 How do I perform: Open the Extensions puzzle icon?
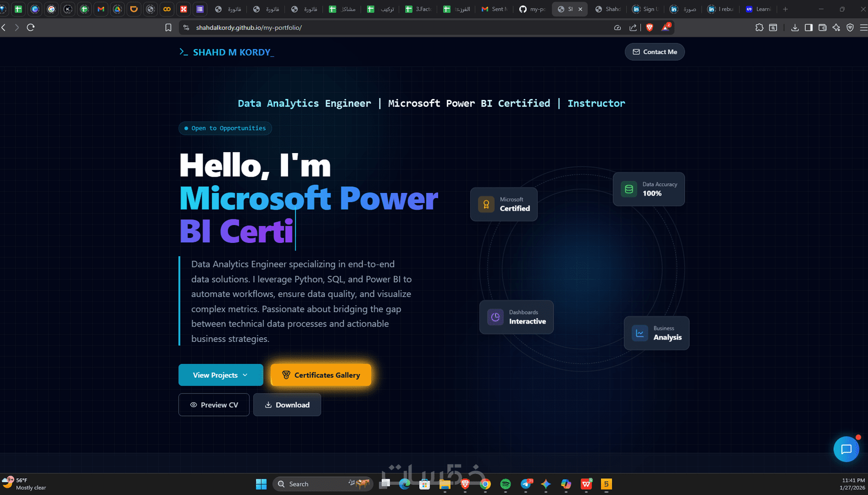pos(759,28)
